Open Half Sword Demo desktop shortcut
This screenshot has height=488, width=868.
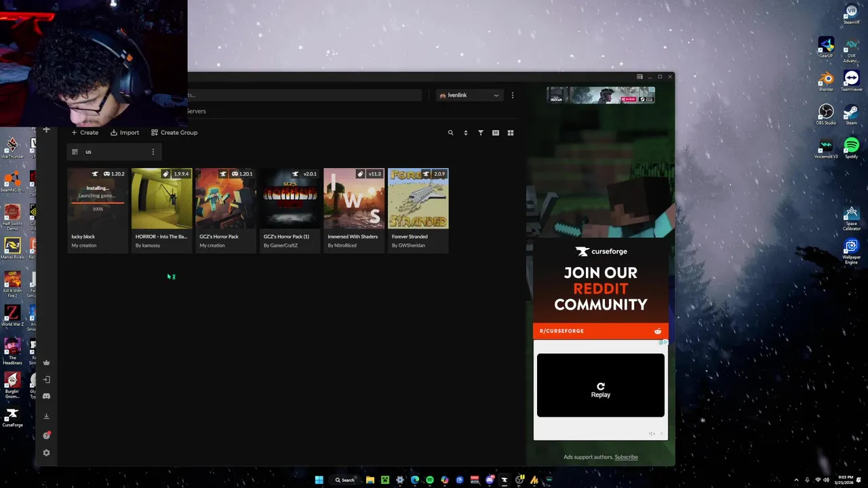click(12, 216)
